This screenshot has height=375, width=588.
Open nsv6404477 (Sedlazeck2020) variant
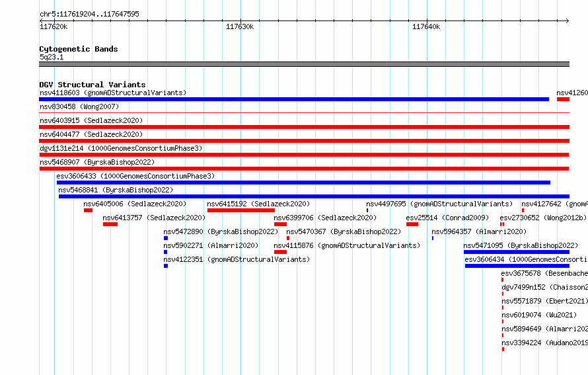[91, 134]
